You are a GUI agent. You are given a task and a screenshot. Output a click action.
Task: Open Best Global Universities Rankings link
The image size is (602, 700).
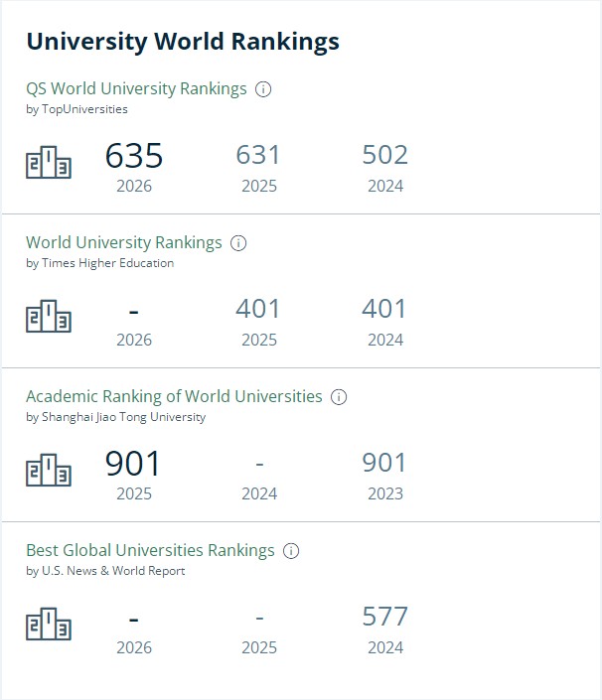tap(150, 550)
